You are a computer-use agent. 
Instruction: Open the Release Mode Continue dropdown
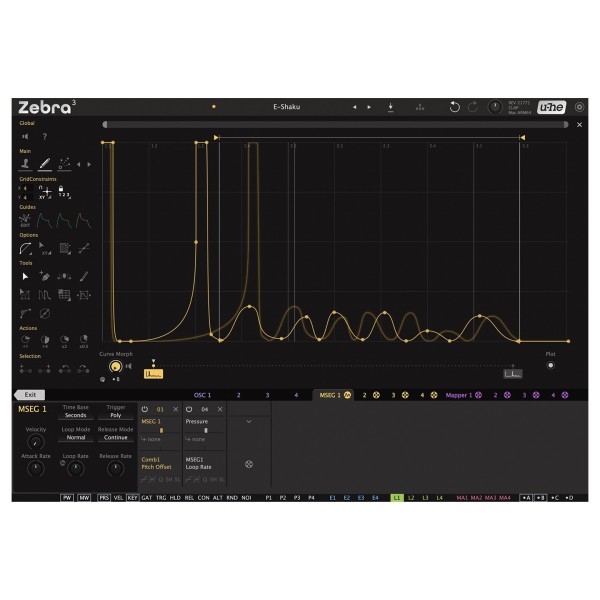[x=116, y=437]
